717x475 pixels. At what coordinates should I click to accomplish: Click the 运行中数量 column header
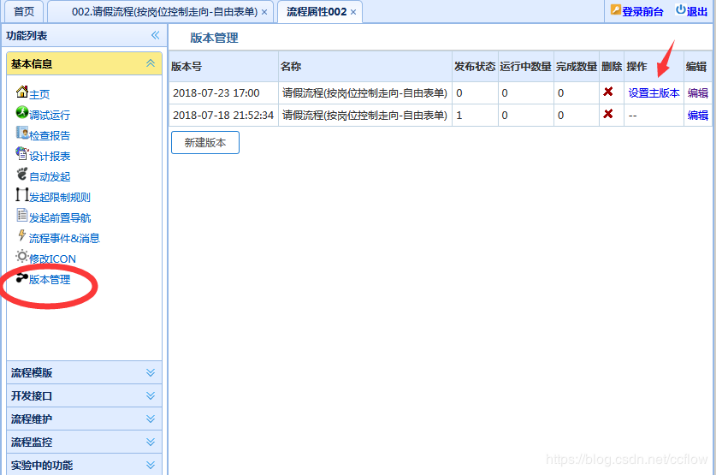(526, 66)
